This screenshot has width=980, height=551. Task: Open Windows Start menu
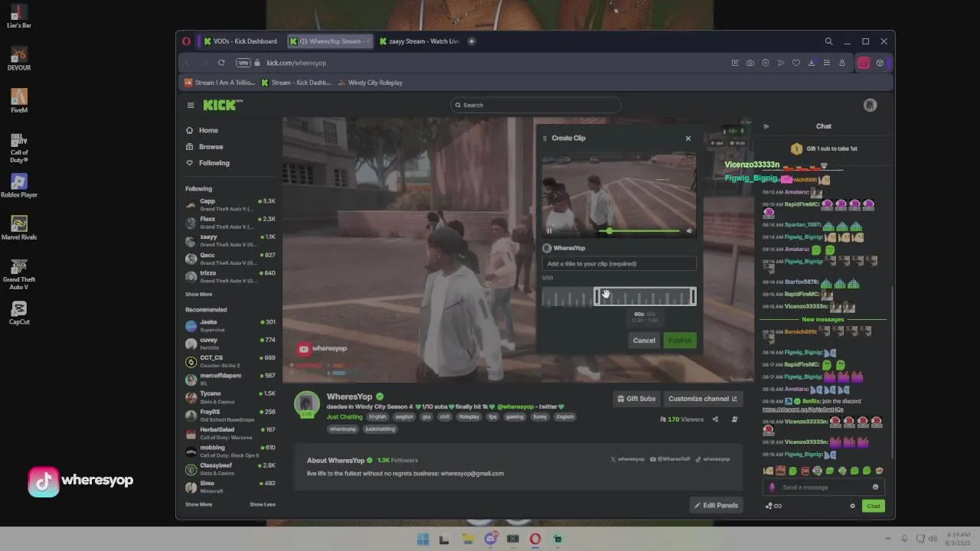[423, 540]
